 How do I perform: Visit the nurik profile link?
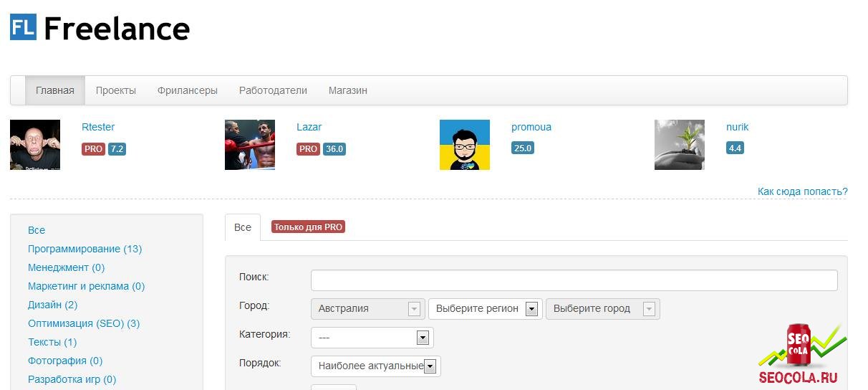tap(737, 127)
